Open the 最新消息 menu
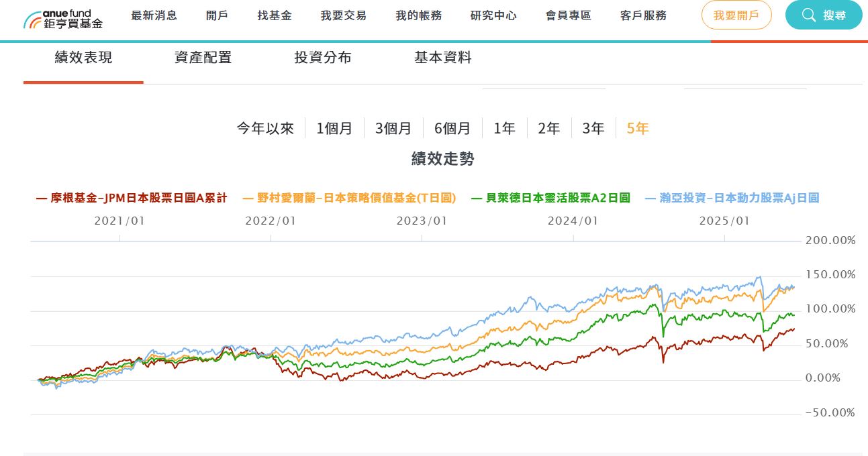This screenshot has height=456, width=868. tap(154, 15)
